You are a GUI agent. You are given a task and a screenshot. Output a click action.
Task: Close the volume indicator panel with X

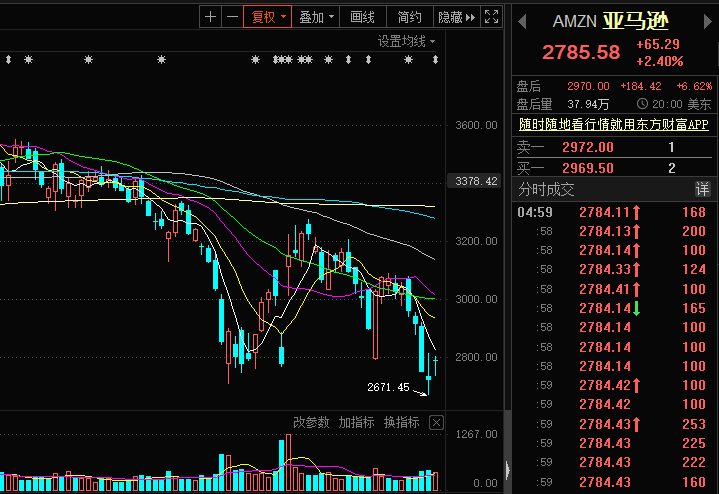[x=436, y=423]
